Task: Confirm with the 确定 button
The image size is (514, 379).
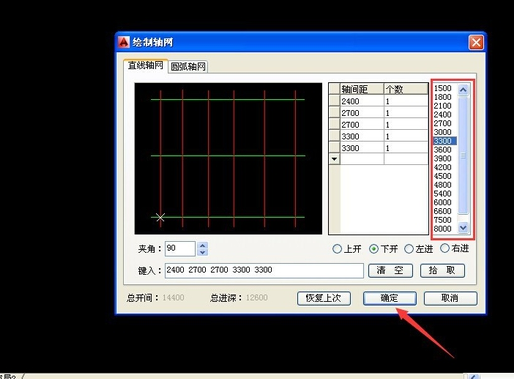Action: [x=389, y=298]
